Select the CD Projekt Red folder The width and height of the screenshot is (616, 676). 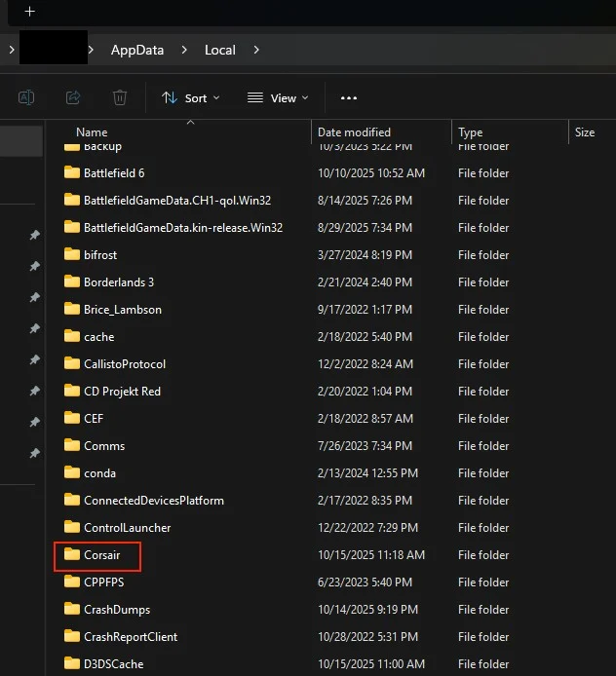[x=122, y=391]
